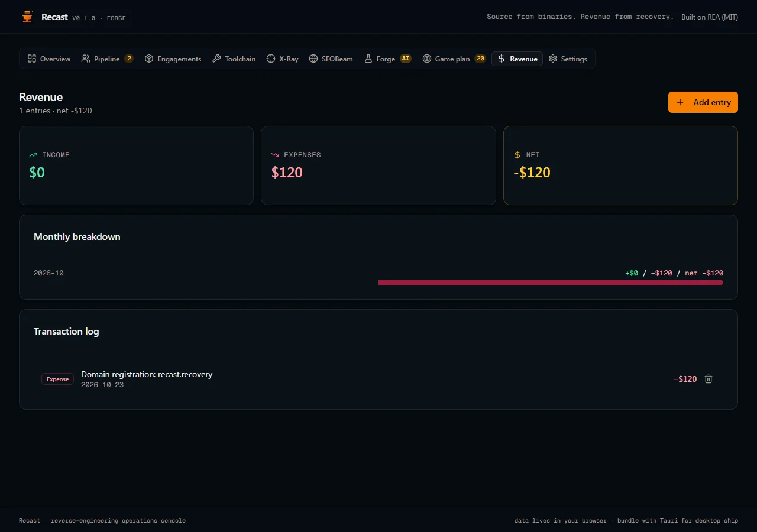This screenshot has height=532, width=757.
Task: Click the Engagements cube icon
Action: [x=149, y=59]
